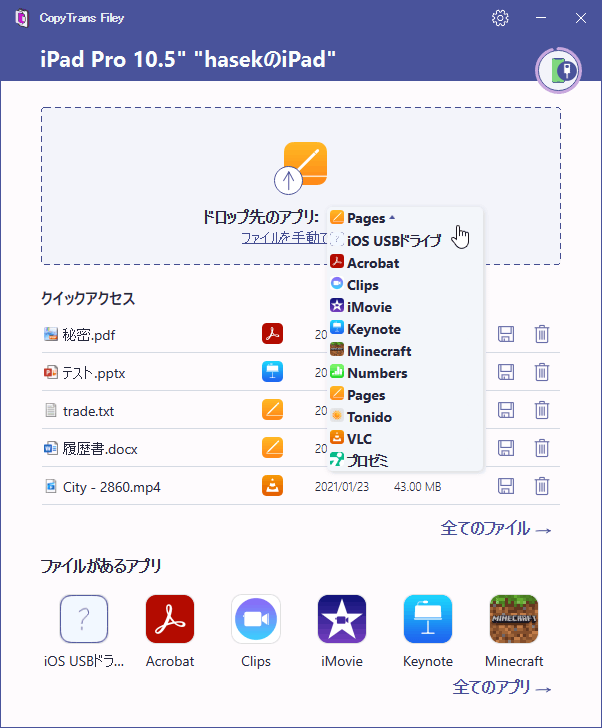The image size is (602, 728).
Task: Open the Keynote app tile at bottom
Action: [x=427, y=631]
